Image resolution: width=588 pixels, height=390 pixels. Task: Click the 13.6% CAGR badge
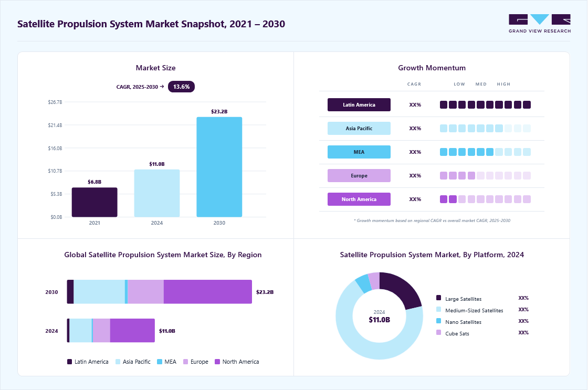pos(181,87)
